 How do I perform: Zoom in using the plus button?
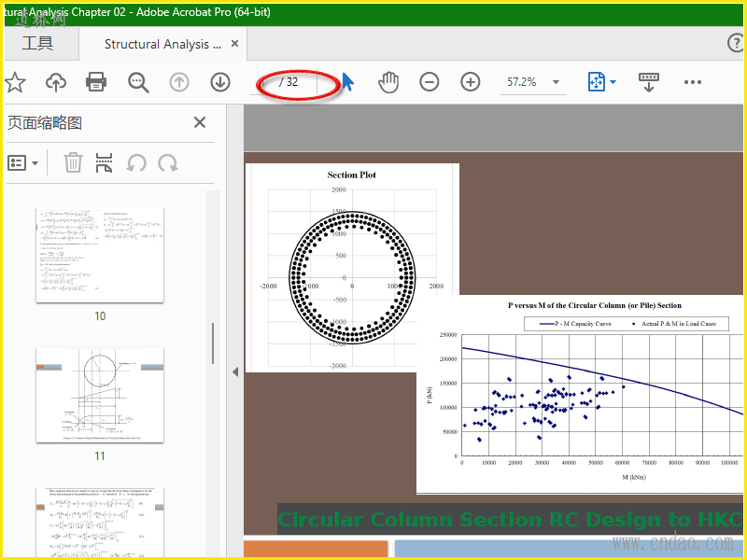(471, 82)
